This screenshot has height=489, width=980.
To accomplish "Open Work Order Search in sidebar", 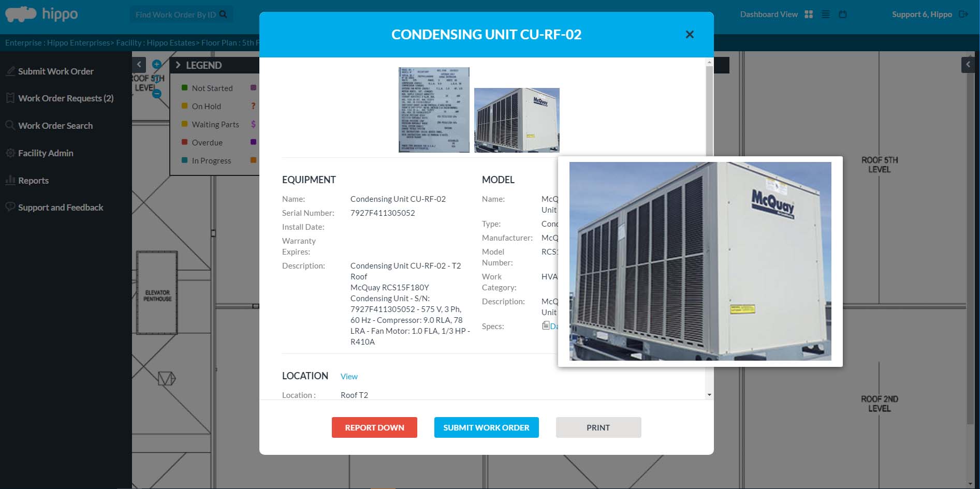I will 55,126.
